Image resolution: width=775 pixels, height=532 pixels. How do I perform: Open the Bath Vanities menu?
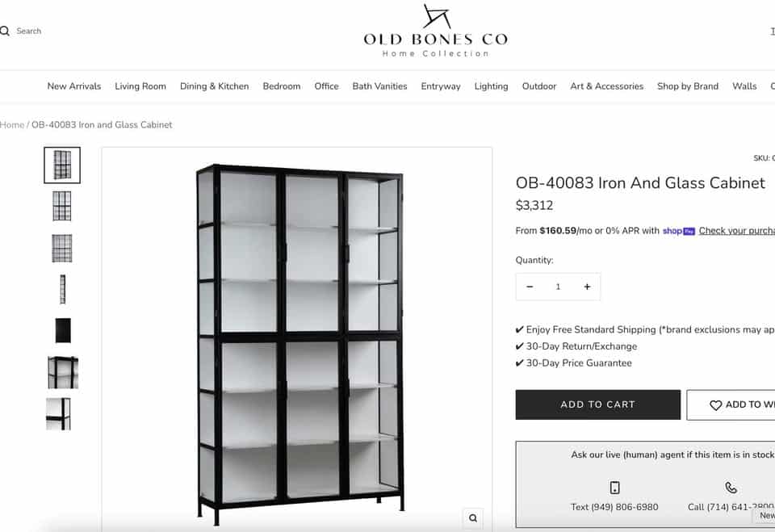pos(379,86)
